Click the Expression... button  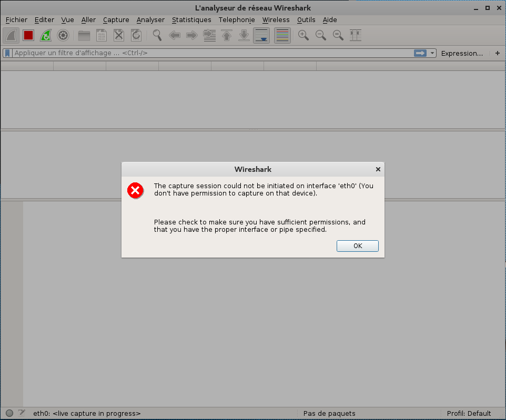pyautogui.click(x=462, y=53)
